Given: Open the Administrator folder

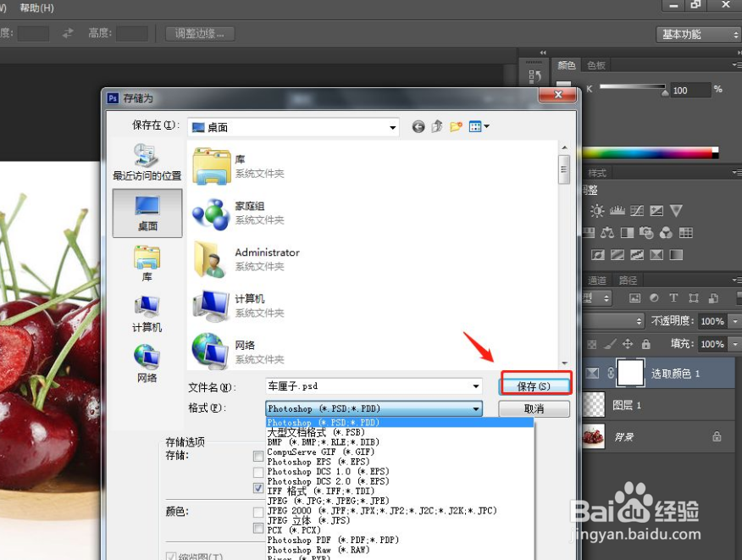Looking at the screenshot, I should click(246, 259).
